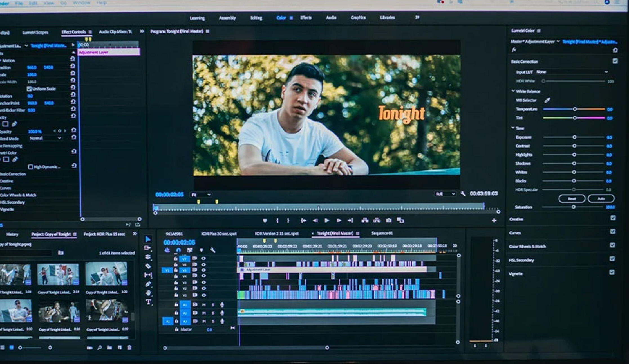Select the Selection arrow tool
629x364 pixels.
[148, 239]
